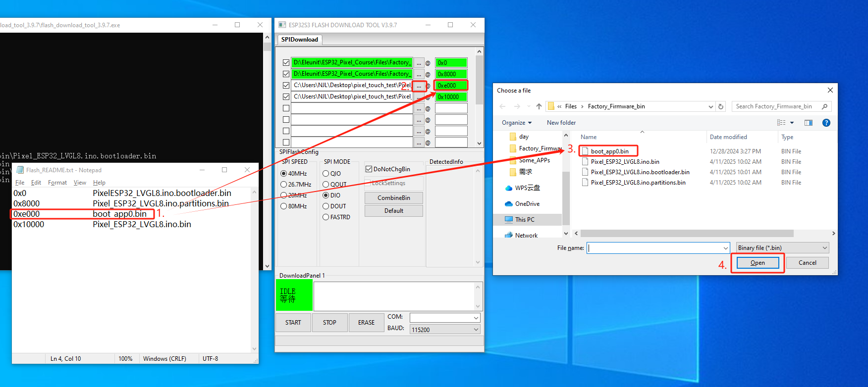The width and height of the screenshot is (868, 387).
Task: Open the COM port dropdown
Action: tap(476, 318)
